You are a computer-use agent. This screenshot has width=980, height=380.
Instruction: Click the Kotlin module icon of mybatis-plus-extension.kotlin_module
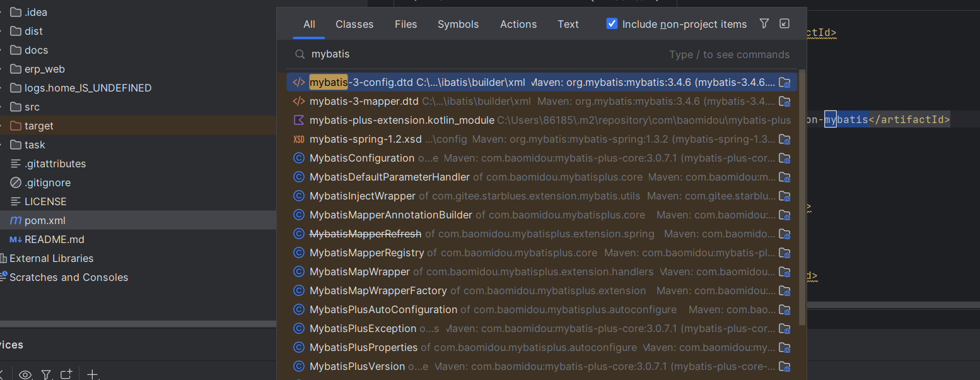click(x=299, y=120)
